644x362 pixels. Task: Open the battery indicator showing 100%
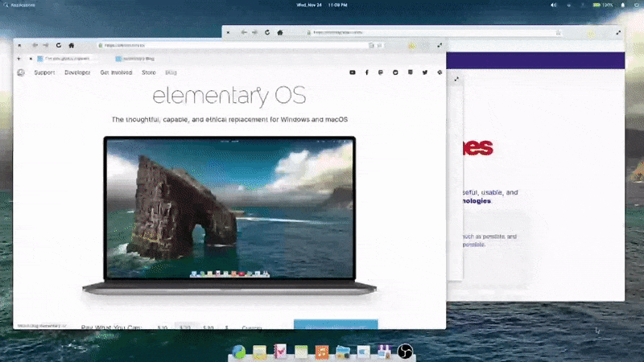603,5
